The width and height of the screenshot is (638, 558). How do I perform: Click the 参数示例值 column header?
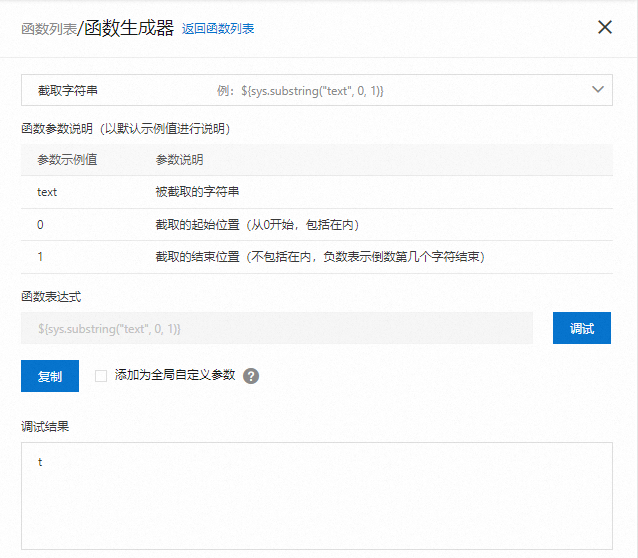(67, 160)
